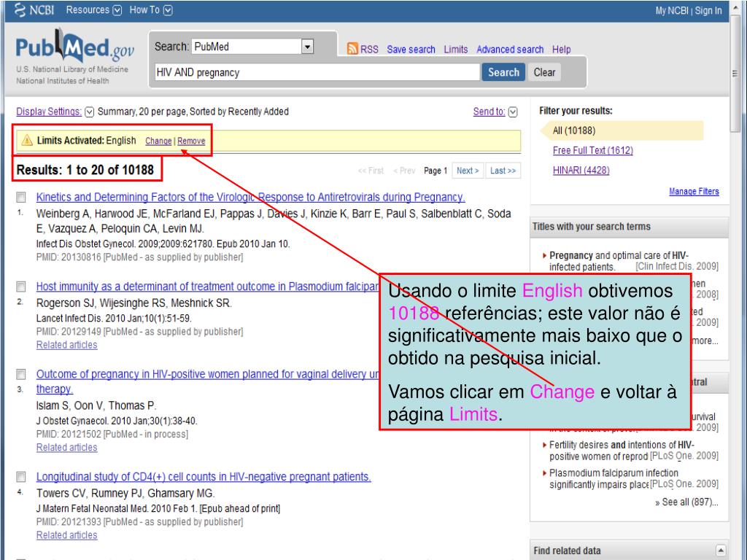Open the Advanced search link
This screenshot has width=747, height=560.
(x=510, y=50)
